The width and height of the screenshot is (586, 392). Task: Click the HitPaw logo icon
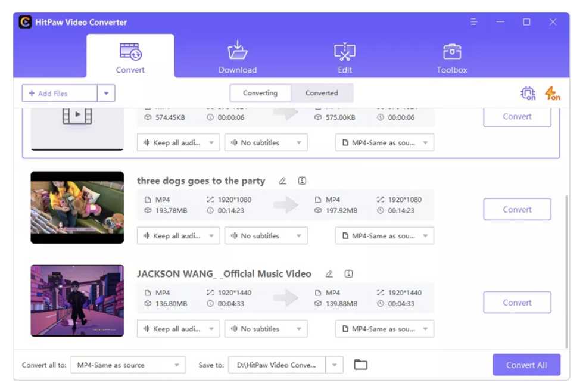click(x=25, y=22)
